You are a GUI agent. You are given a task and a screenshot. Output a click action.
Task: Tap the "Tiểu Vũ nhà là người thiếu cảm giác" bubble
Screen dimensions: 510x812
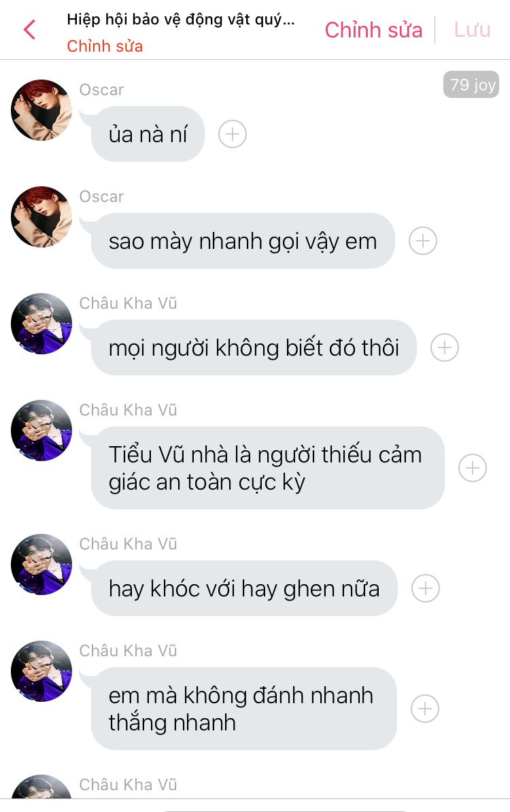click(268, 468)
